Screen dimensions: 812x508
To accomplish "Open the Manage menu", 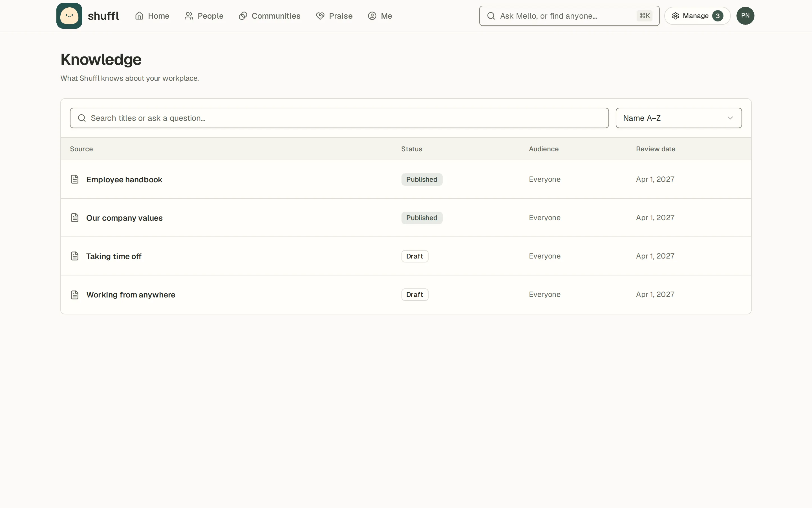I will tap(697, 16).
